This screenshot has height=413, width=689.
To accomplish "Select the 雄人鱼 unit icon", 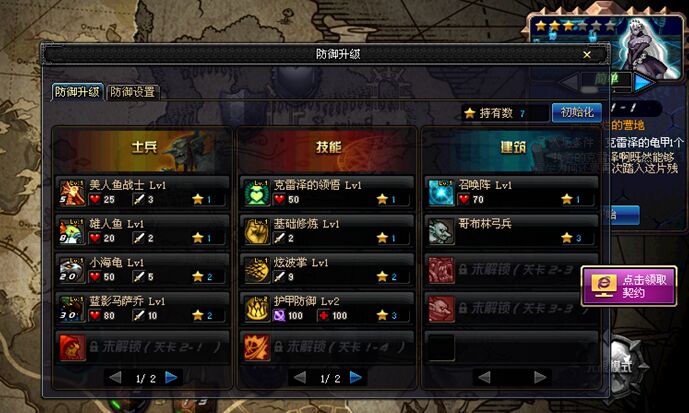I will (73, 231).
